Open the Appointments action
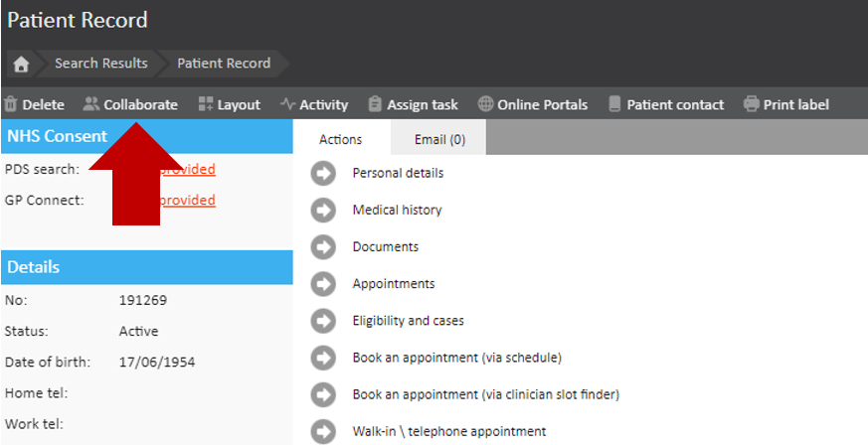Screen dimensions: 868x445 [x=393, y=284]
